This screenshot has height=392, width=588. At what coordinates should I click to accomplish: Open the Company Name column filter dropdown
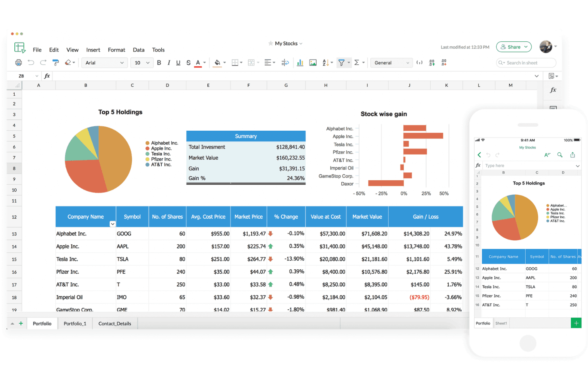point(112,224)
